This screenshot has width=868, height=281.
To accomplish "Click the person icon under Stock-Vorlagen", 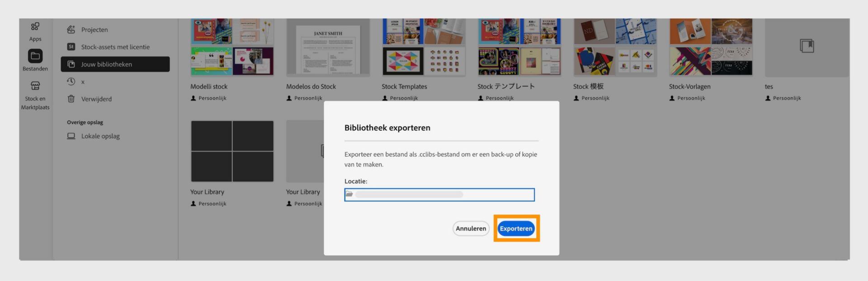I will point(672,98).
